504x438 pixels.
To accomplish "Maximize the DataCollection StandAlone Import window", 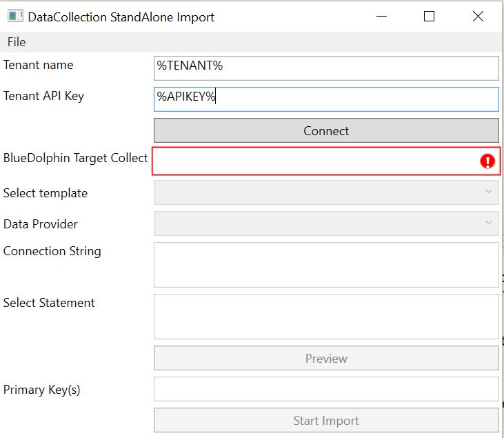I will [429, 16].
